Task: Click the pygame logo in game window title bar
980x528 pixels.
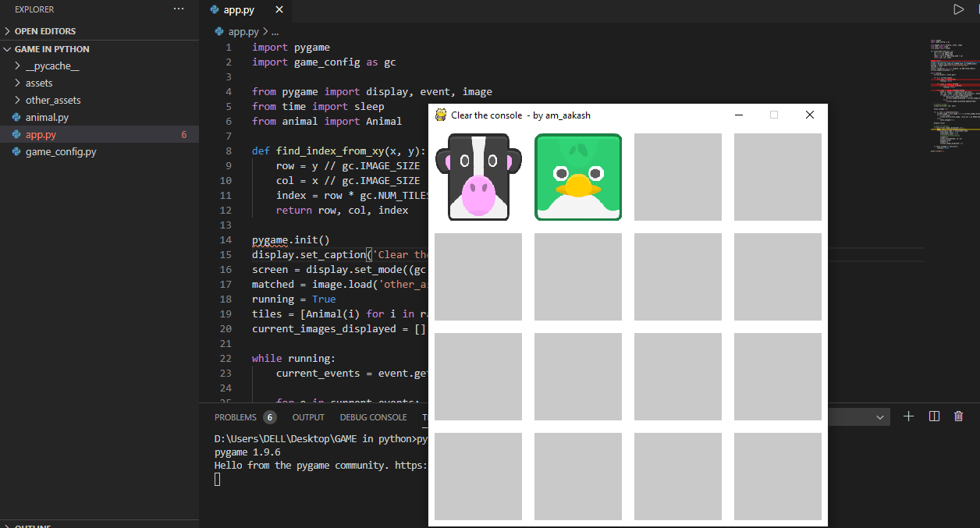Action: (x=441, y=115)
